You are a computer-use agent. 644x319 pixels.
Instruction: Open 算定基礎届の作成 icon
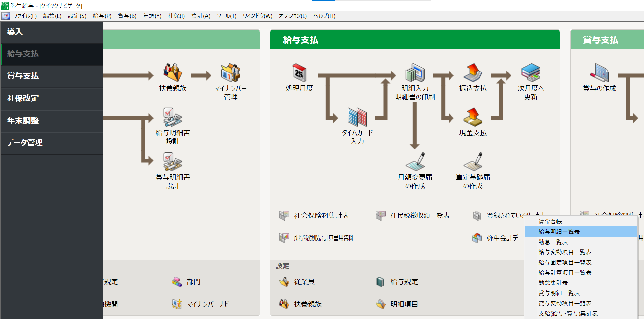coord(473,162)
